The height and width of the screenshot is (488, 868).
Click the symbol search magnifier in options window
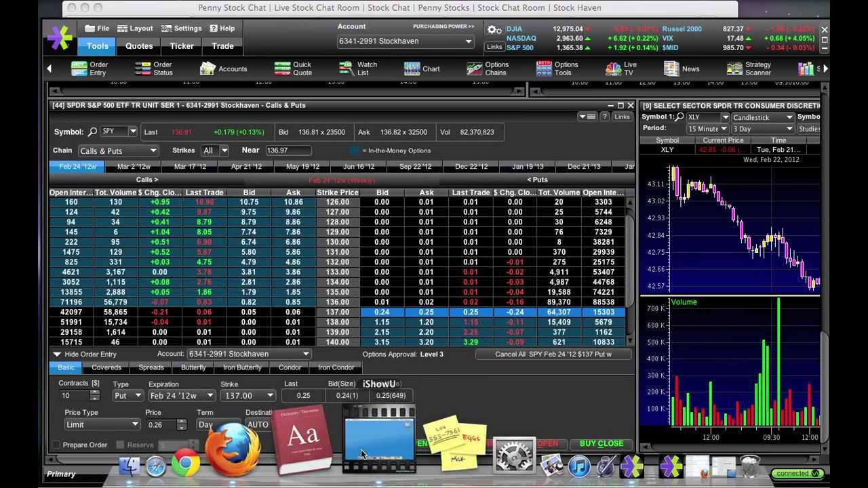tap(93, 131)
